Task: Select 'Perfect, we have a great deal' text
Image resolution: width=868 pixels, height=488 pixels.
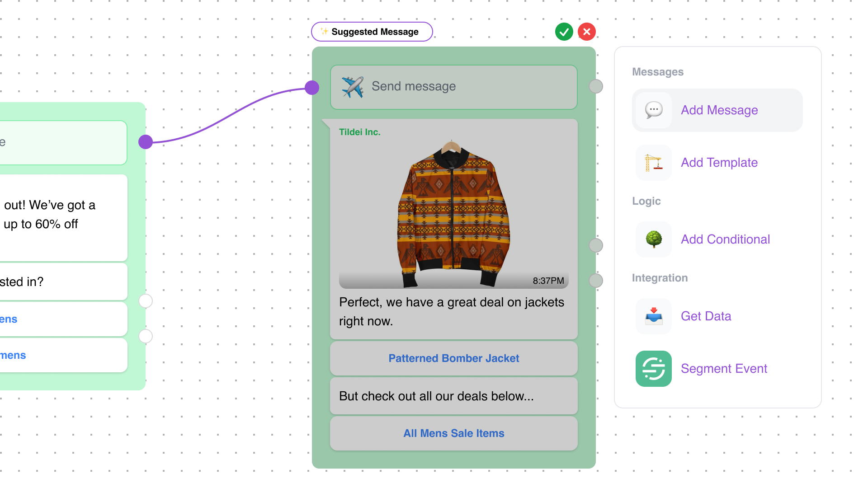Action: point(452,312)
